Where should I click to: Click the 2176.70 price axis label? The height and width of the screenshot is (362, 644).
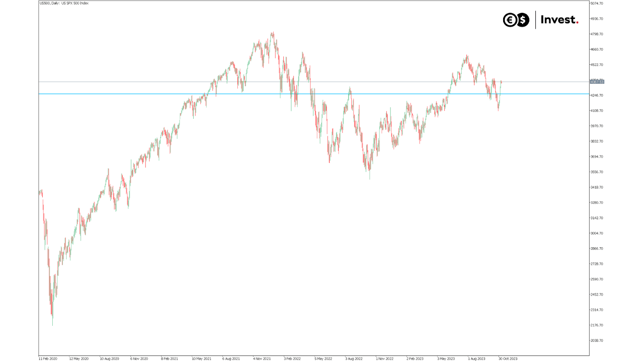pyautogui.click(x=597, y=325)
